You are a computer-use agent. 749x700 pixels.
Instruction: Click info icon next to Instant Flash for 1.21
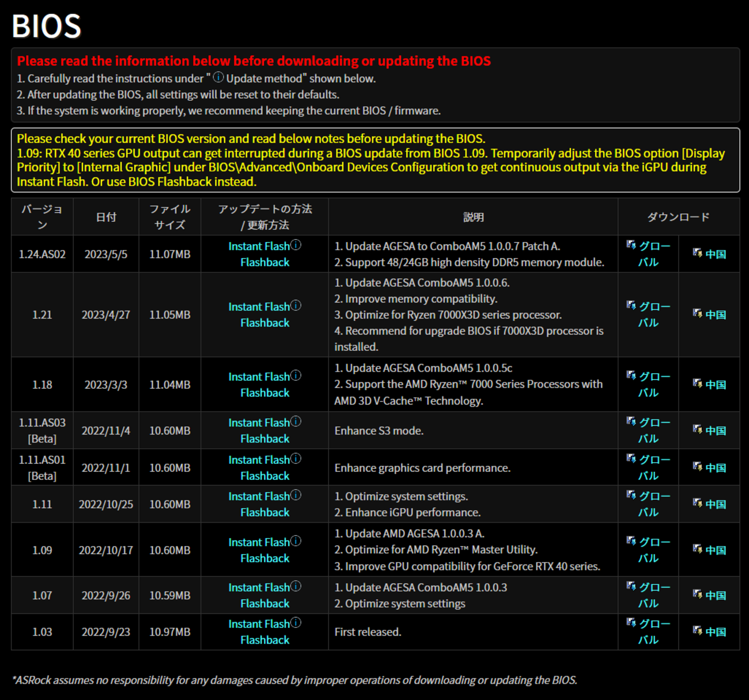pos(296,305)
